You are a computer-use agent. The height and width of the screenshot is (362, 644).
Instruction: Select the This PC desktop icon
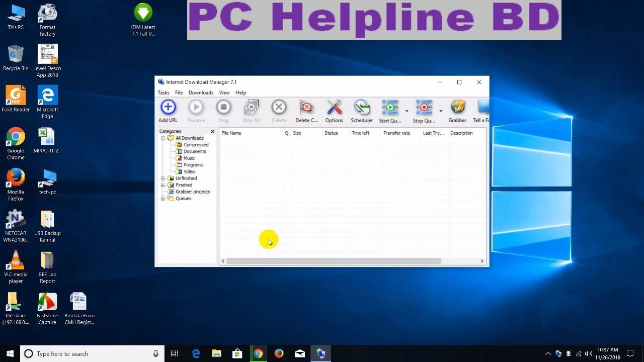(x=16, y=17)
